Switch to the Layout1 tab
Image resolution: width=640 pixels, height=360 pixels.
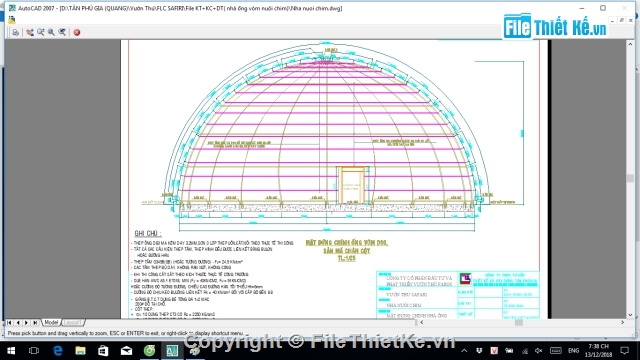(72, 322)
